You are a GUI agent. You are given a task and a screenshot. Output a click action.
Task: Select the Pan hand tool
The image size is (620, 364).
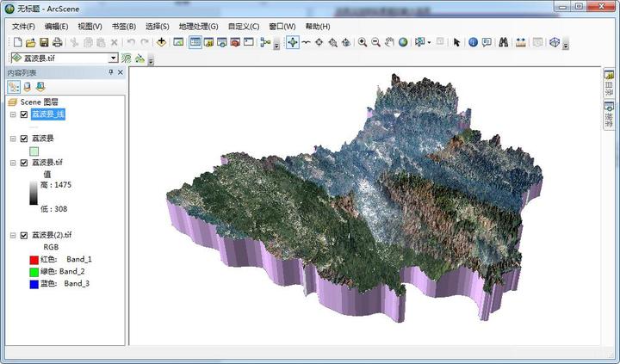pos(389,42)
